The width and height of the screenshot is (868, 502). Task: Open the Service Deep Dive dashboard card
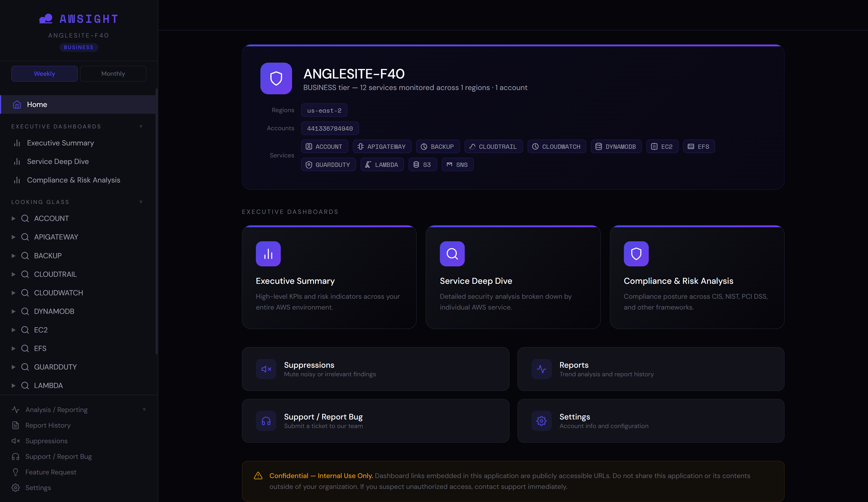[513, 277]
